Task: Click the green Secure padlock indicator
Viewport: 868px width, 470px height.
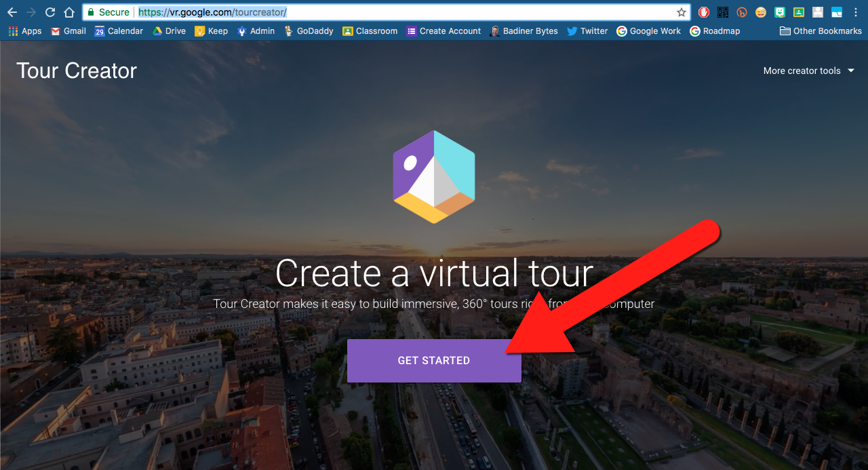Action: coord(108,12)
